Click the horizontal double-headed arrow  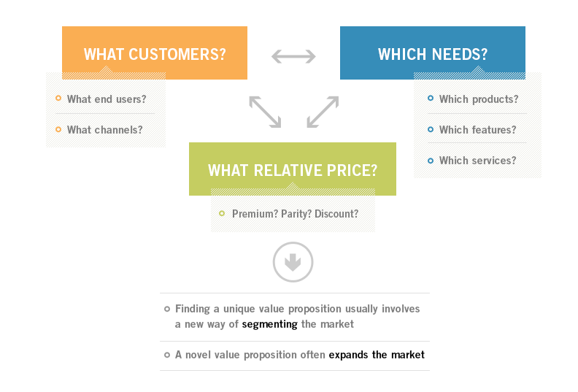click(x=293, y=56)
